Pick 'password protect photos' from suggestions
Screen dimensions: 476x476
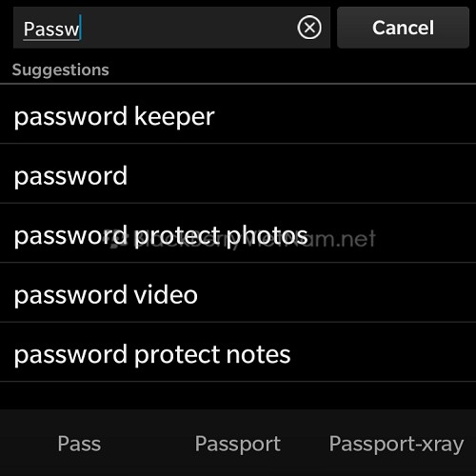[238, 233]
